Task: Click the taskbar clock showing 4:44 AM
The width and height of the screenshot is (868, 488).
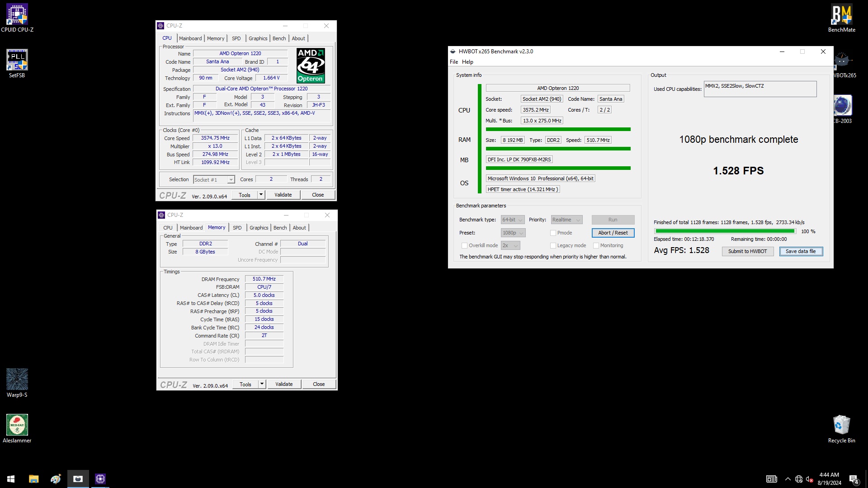Action: [x=829, y=479]
